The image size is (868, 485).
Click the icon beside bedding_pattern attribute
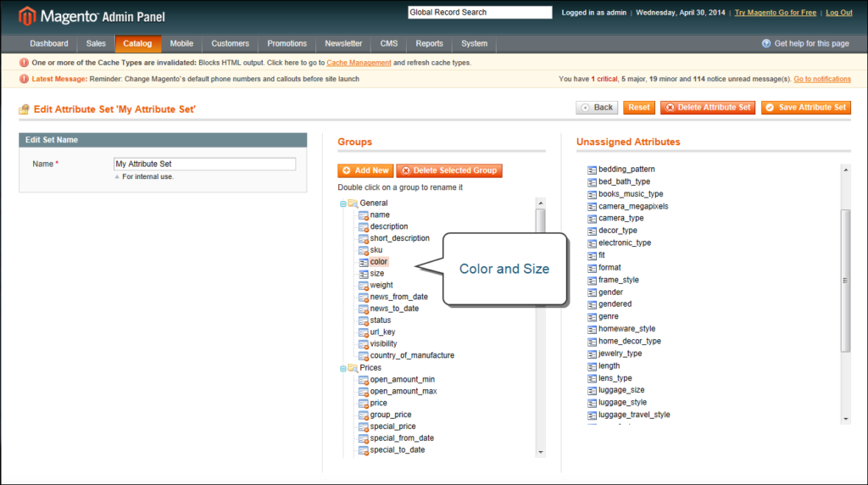click(x=592, y=170)
